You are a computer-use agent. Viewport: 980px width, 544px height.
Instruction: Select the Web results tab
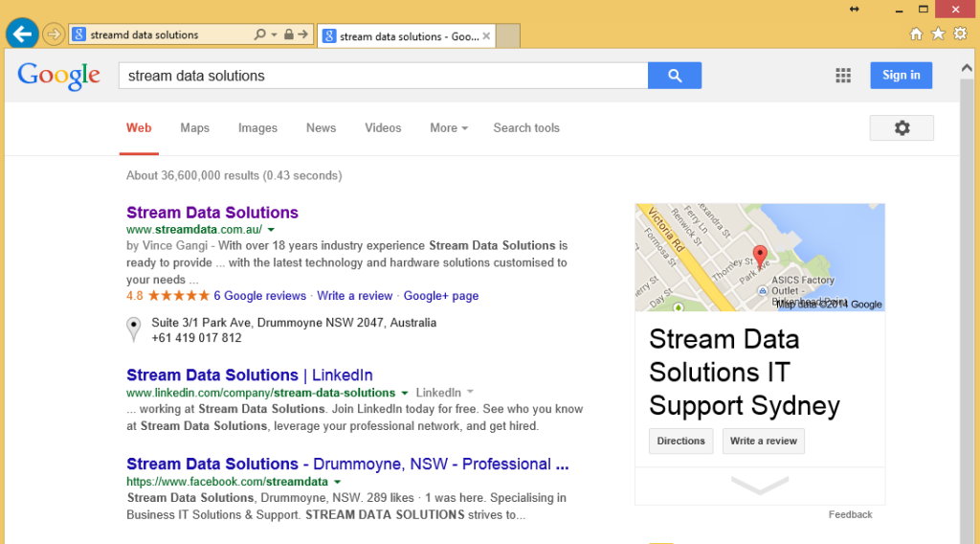pyautogui.click(x=139, y=128)
